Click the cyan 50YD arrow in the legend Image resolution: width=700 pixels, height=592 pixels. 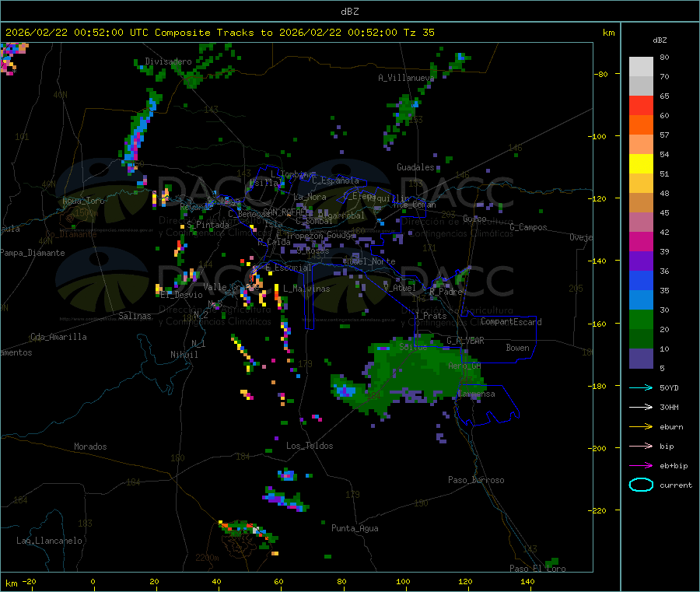pyautogui.click(x=641, y=387)
